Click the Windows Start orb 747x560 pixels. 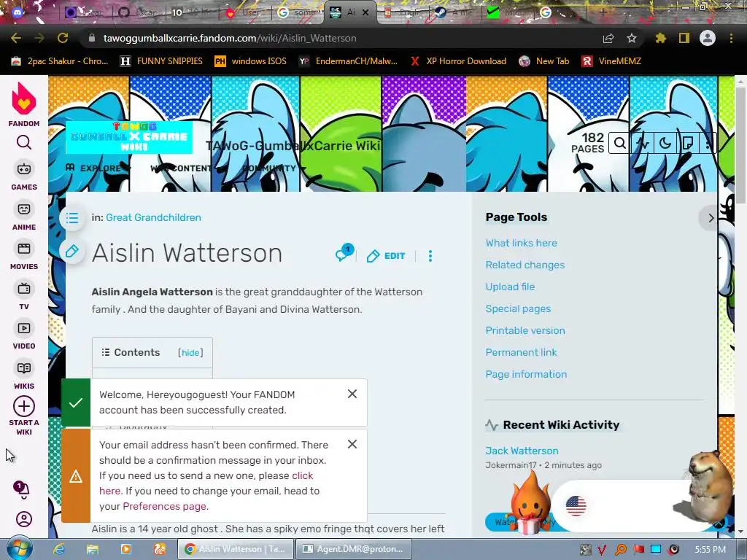coord(20,548)
